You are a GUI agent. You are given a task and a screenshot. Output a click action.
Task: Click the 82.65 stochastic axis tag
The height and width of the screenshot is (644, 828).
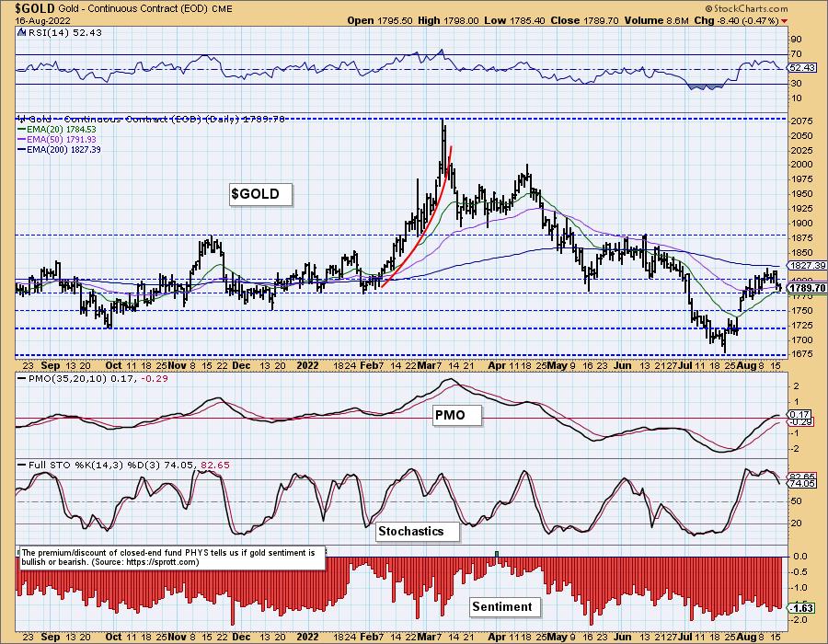point(802,477)
